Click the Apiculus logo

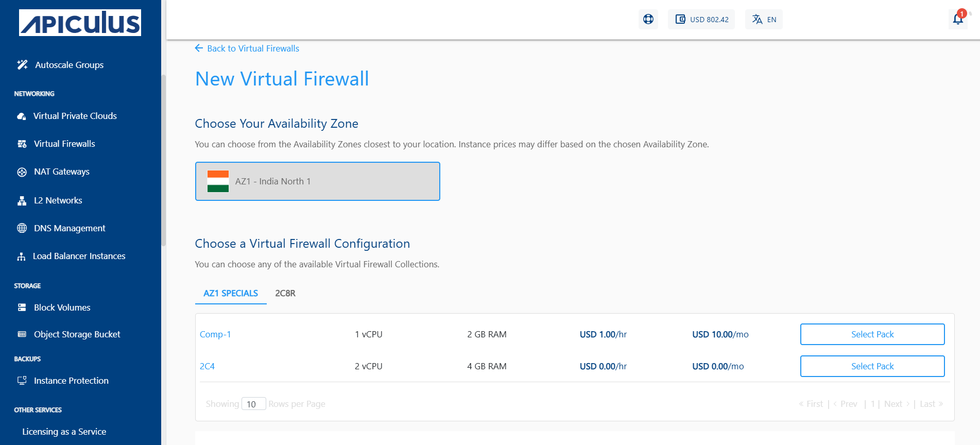pos(80,22)
